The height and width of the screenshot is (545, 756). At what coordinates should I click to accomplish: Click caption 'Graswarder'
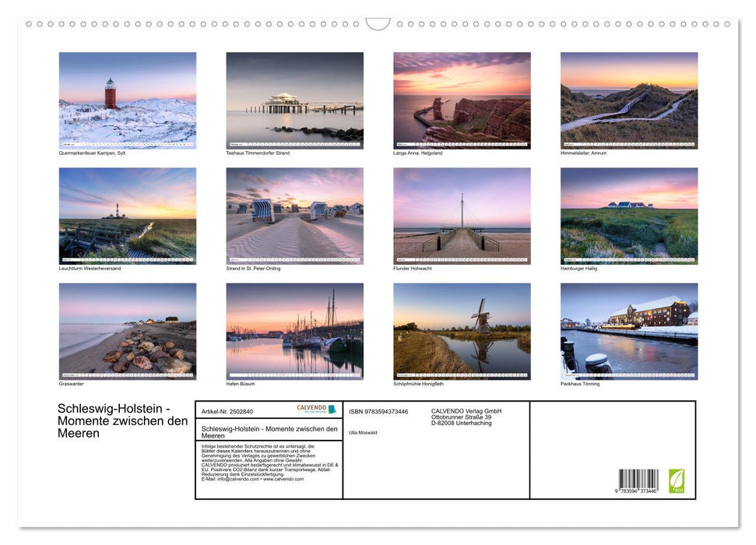point(72,384)
